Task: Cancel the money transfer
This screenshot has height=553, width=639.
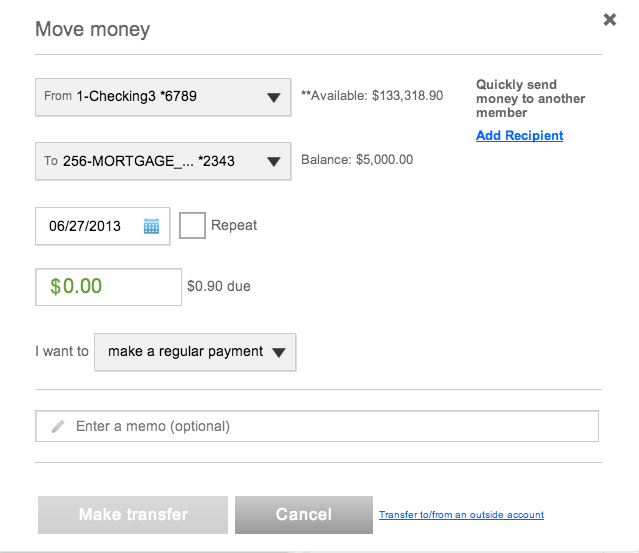Action: (303, 515)
